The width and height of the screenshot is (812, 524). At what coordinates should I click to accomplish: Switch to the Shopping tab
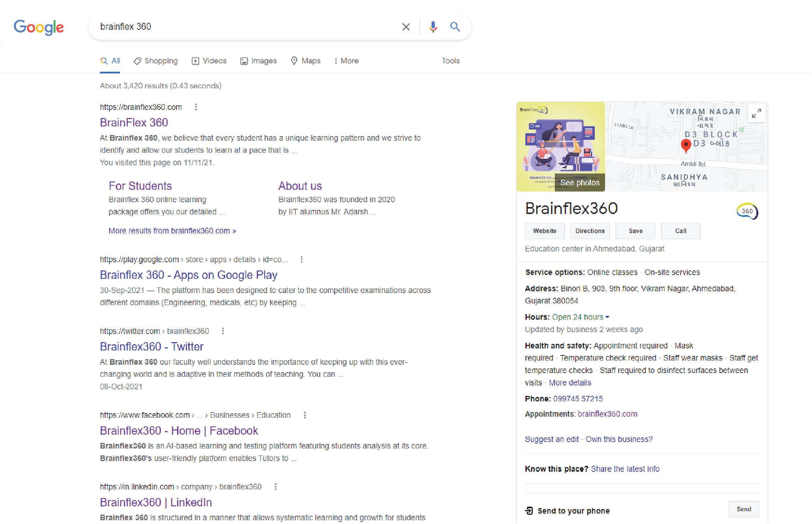click(x=156, y=61)
